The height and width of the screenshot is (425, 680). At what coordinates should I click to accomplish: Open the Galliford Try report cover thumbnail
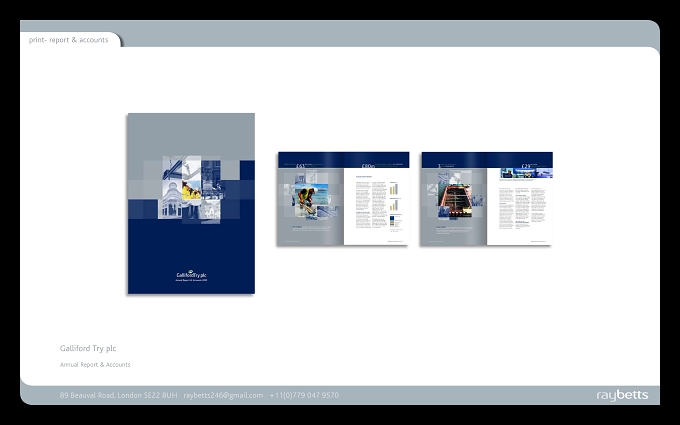coord(191,203)
